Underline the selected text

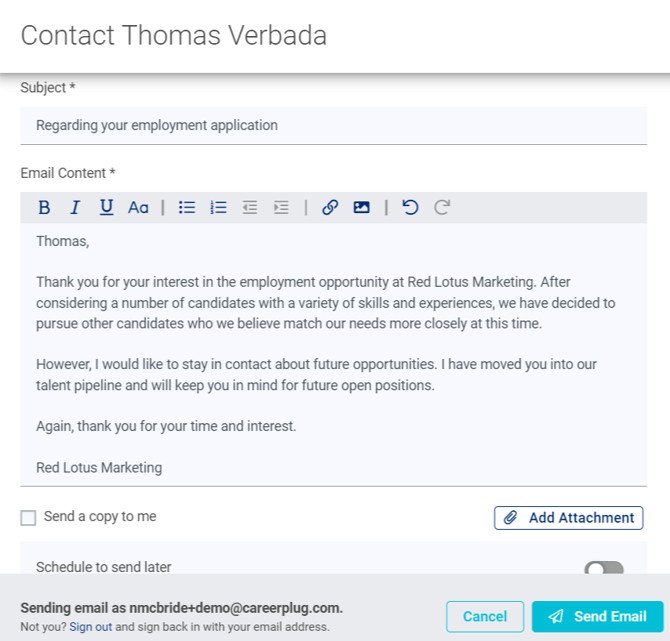pos(106,208)
